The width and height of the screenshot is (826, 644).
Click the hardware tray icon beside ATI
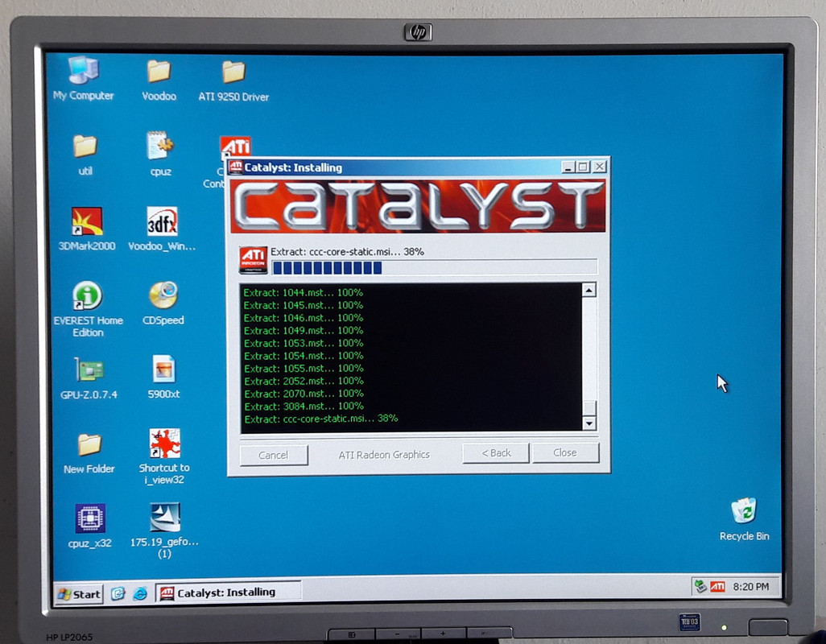tap(700, 586)
